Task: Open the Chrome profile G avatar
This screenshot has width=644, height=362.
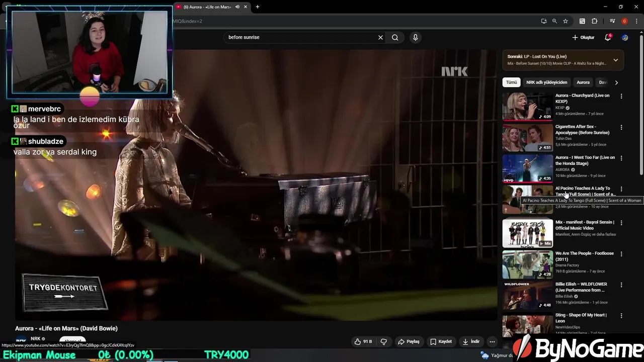Action: tap(624, 21)
